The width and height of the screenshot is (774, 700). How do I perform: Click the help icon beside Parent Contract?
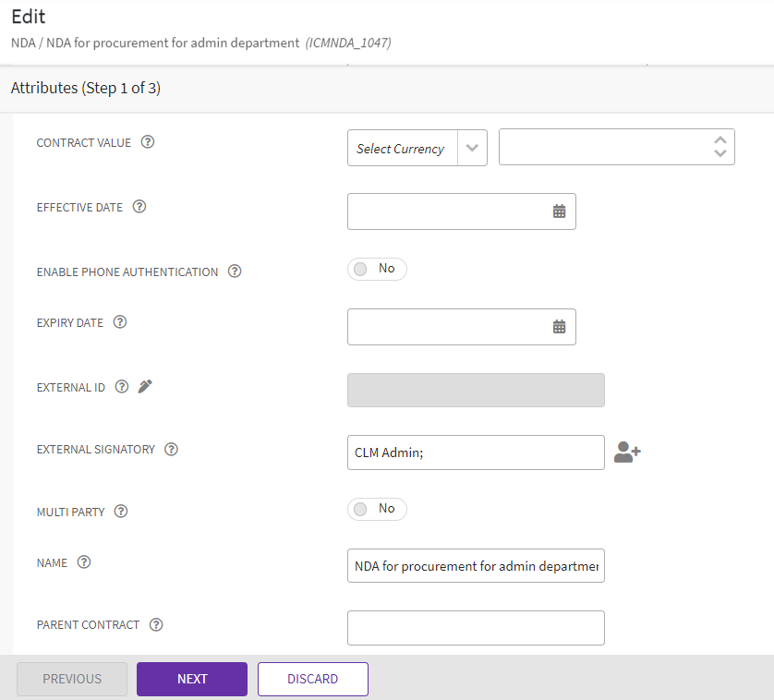(156, 624)
